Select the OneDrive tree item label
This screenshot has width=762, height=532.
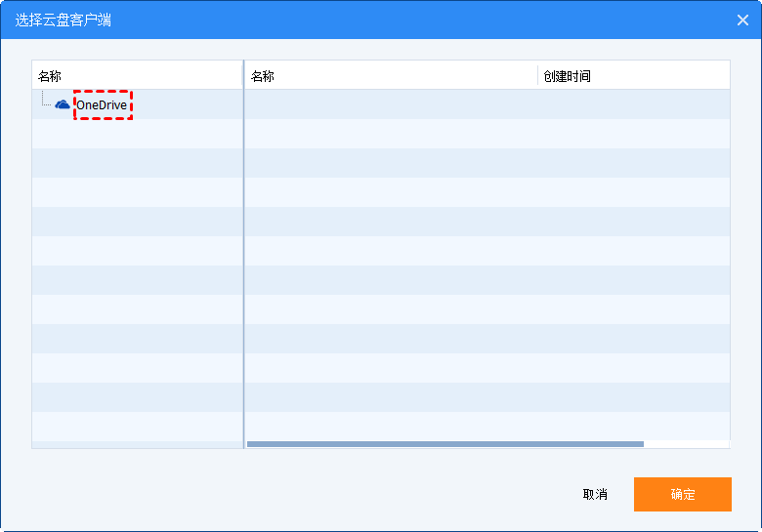(x=102, y=105)
